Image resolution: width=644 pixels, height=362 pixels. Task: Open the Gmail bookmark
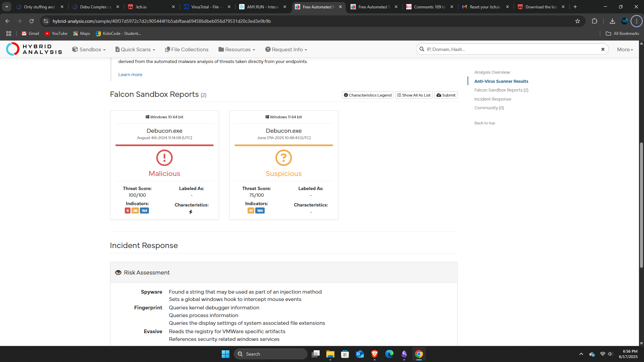pyautogui.click(x=31, y=34)
